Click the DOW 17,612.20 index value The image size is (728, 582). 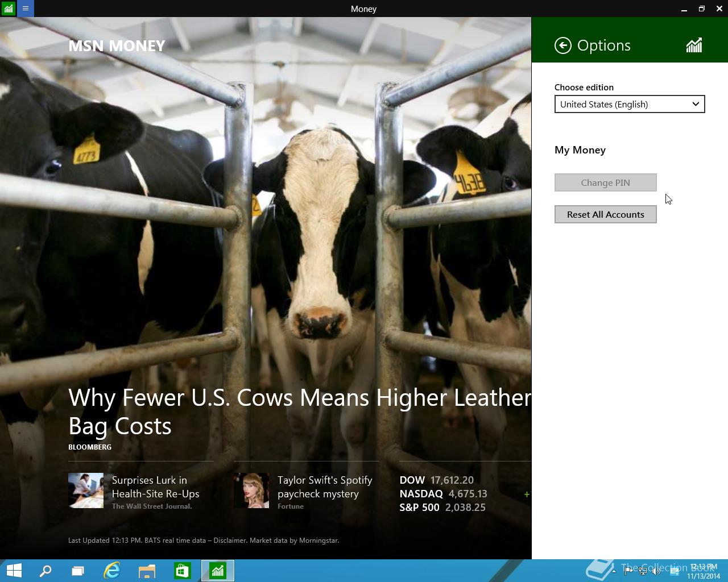[436, 480]
